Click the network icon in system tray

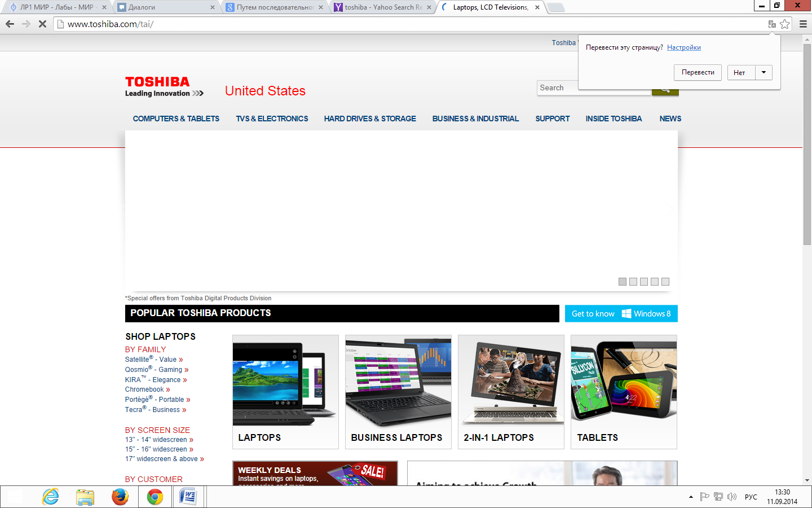(718, 497)
